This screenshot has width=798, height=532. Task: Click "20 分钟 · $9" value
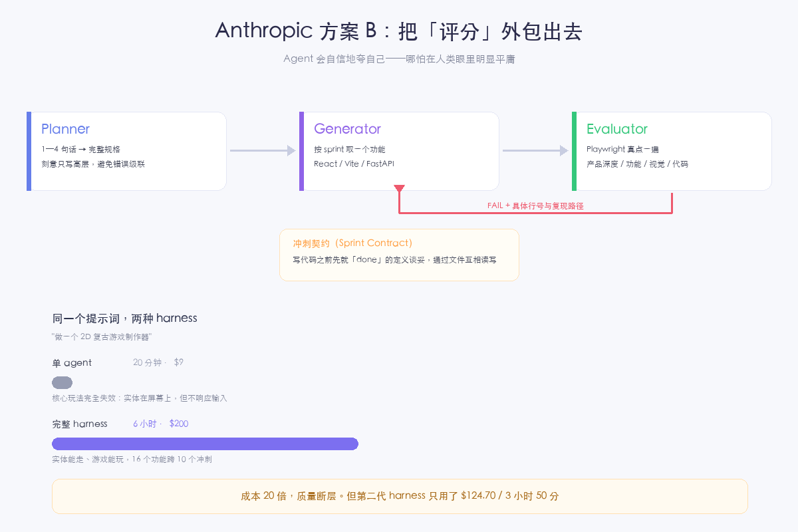coord(158,362)
